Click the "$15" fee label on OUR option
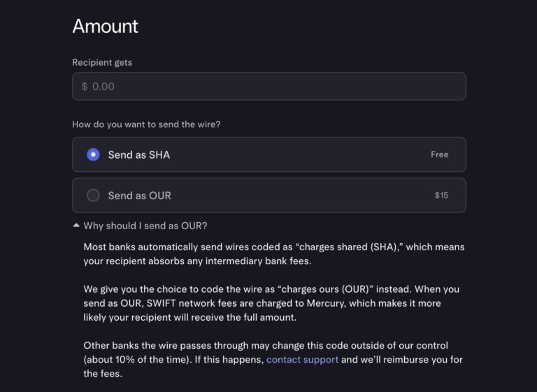The image size is (537, 392). pyautogui.click(x=441, y=196)
